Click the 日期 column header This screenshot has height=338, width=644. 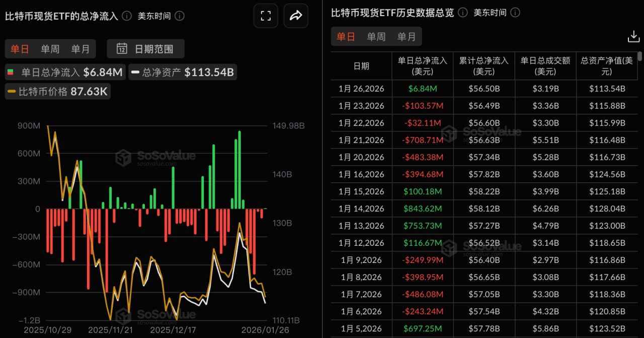tap(361, 66)
